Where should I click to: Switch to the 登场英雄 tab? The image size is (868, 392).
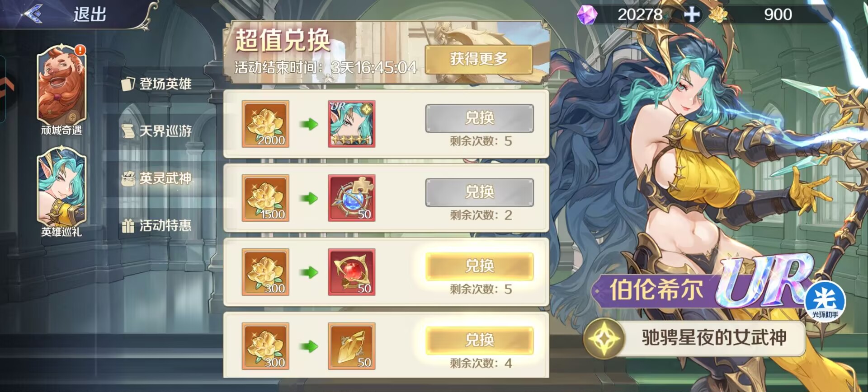click(157, 84)
